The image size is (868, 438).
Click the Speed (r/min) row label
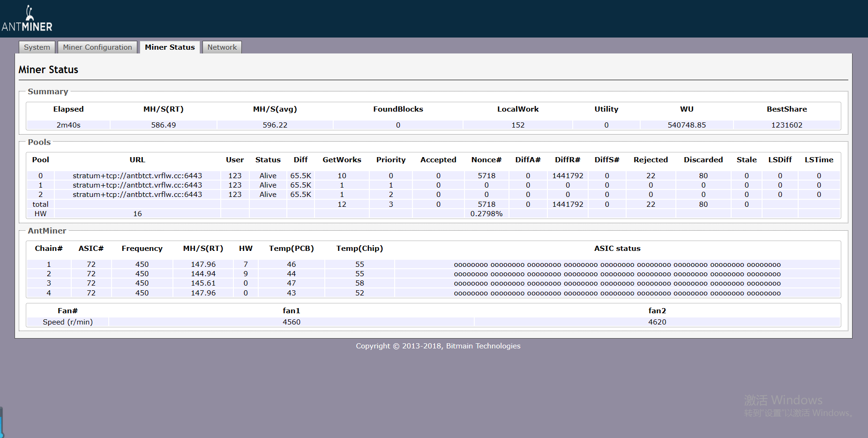68,322
